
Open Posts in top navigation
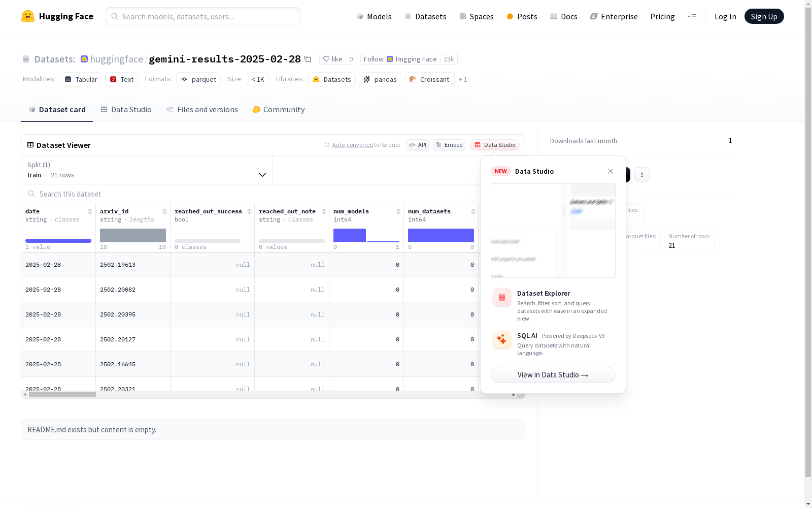522,16
